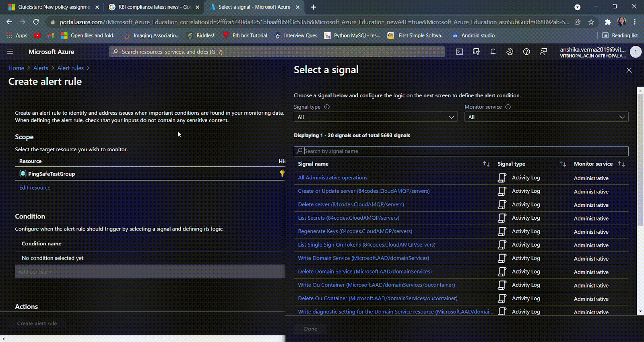
Task: Click the Edit resource link
Action: pyautogui.click(x=35, y=188)
